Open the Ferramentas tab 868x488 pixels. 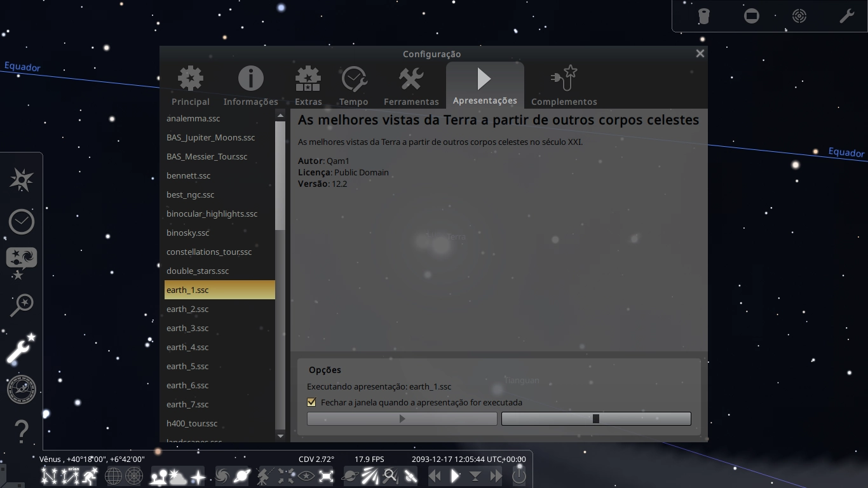point(411,86)
